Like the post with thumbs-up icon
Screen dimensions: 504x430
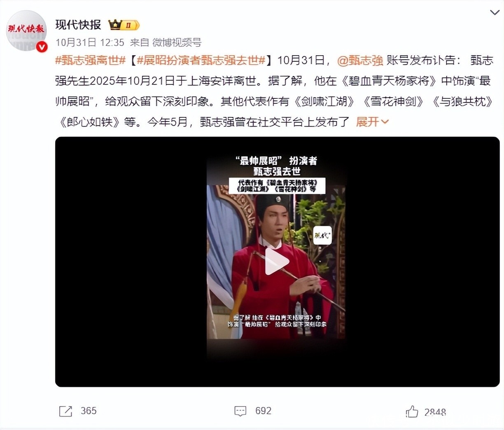pos(412,411)
